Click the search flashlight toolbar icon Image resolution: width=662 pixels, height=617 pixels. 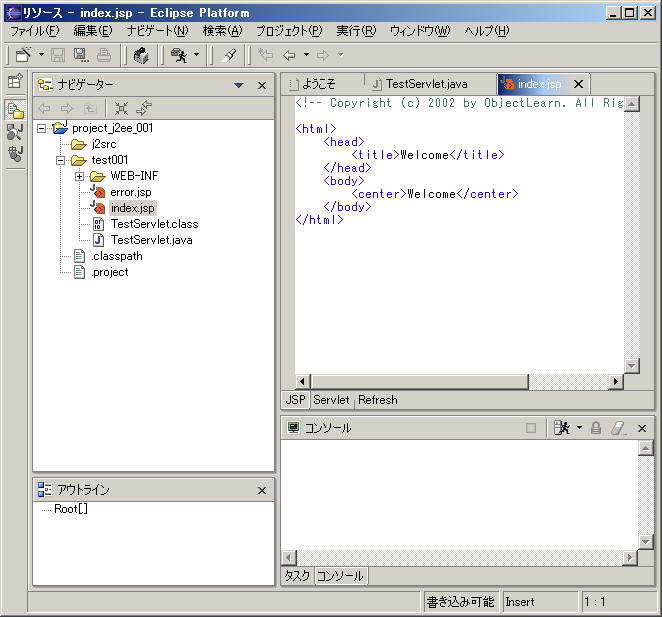(x=229, y=55)
